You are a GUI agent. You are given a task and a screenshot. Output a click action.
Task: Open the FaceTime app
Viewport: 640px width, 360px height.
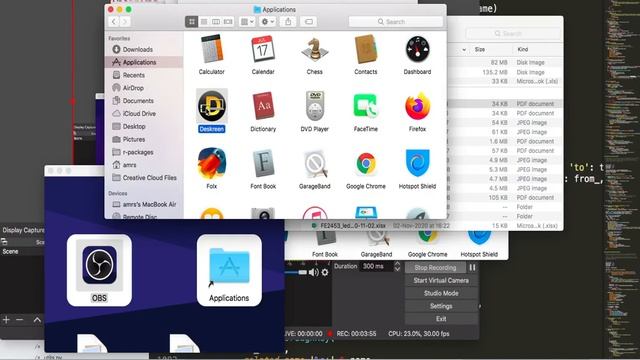click(366, 106)
